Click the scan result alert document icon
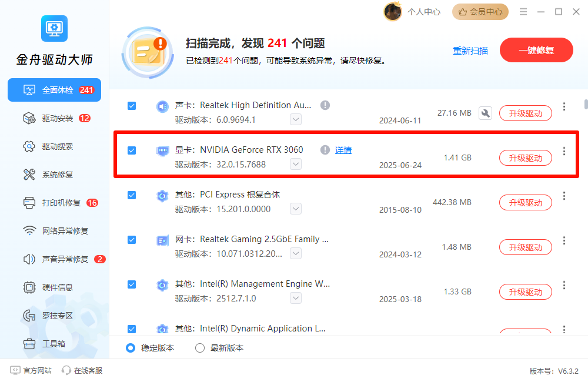The height and width of the screenshot is (382, 588). point(148,52)
